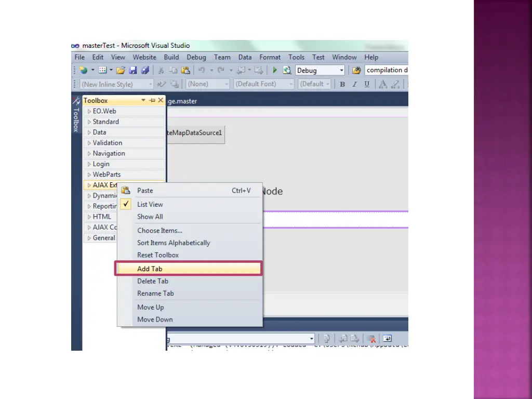Screen dimensions: 532x399
Task: Click the Go to Next Message icon
Action: point(355,338)
